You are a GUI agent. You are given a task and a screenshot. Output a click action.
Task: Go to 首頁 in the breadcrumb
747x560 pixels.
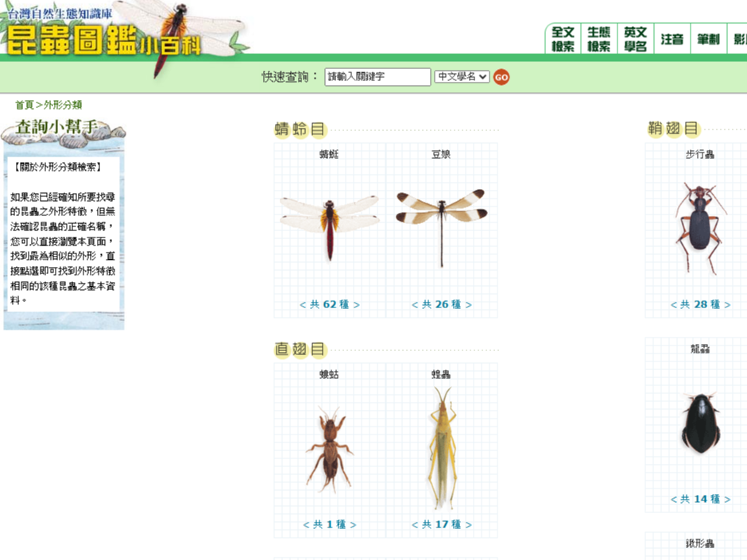25,105
